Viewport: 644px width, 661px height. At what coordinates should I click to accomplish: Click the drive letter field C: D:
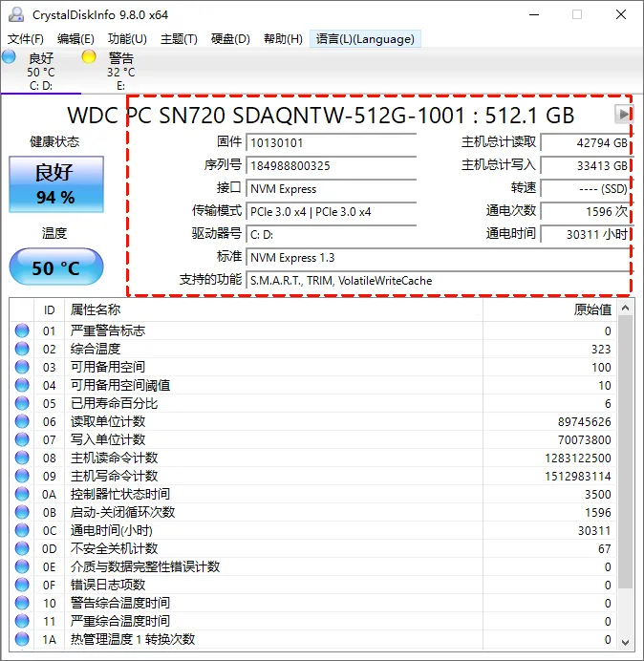(332, 235)
